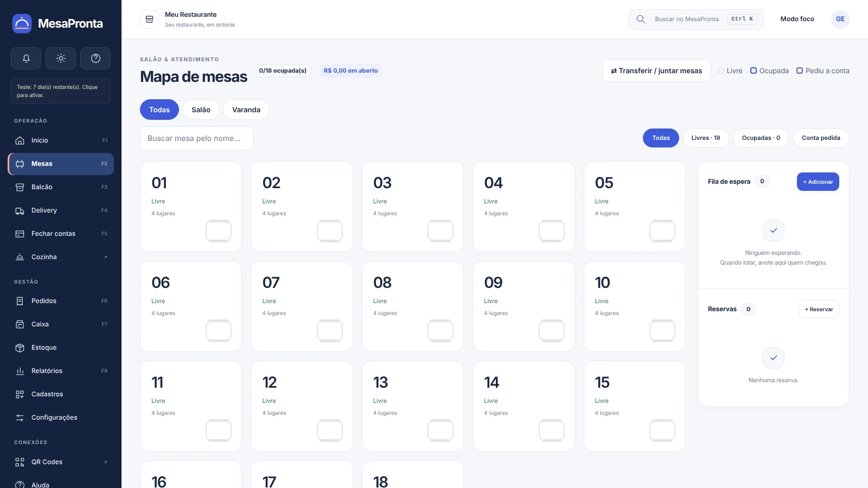This screenshot has width=868, height=488.
Task: Open Caixa section
Action: point(61,324)
